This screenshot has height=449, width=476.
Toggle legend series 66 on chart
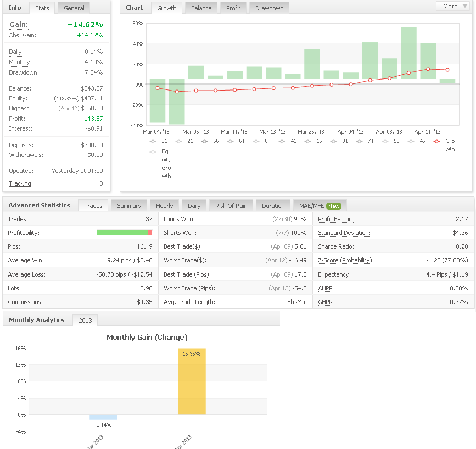pos(210,141)
